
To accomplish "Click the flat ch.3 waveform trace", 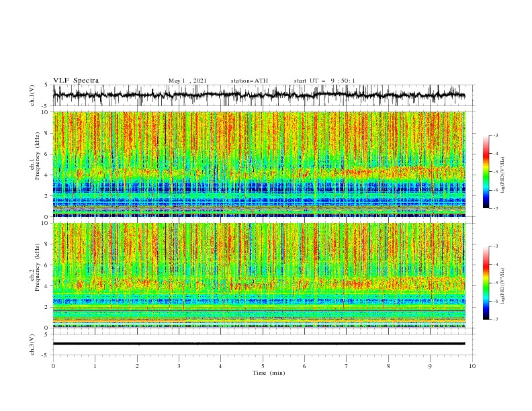I will (x=259, y=344).
